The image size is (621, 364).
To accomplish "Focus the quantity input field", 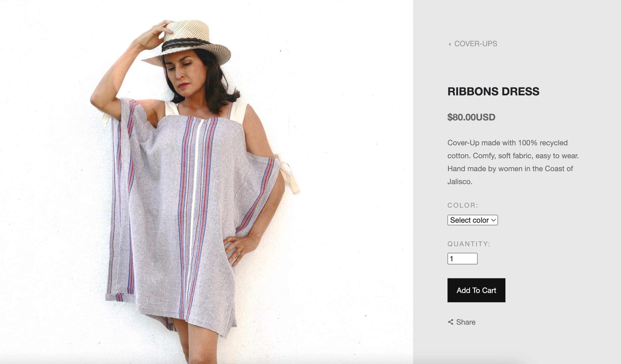I will 462,259.
